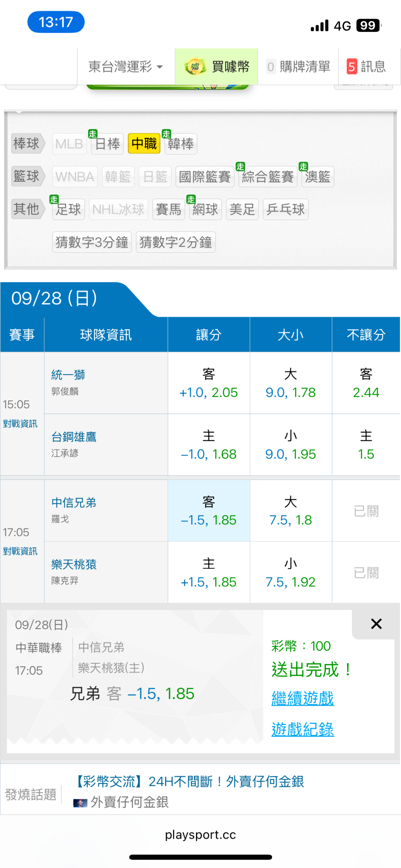Select 主 1.5 moneyline for 台鋼雄鷹
This screenshot has height=868, width=401.
pyautogui.click(x=366, y=445)
